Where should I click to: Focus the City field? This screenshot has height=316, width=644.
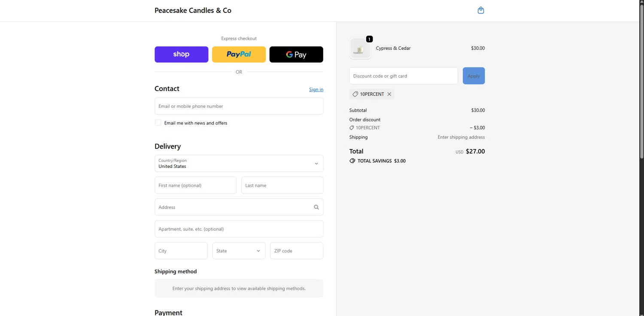(181, 251)
